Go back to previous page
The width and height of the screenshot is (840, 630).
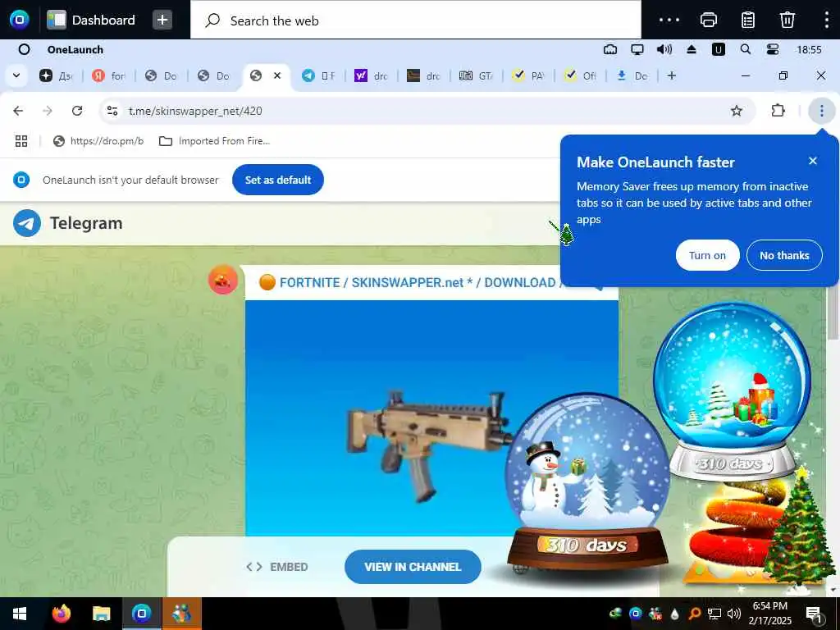[x=18, y=111]
